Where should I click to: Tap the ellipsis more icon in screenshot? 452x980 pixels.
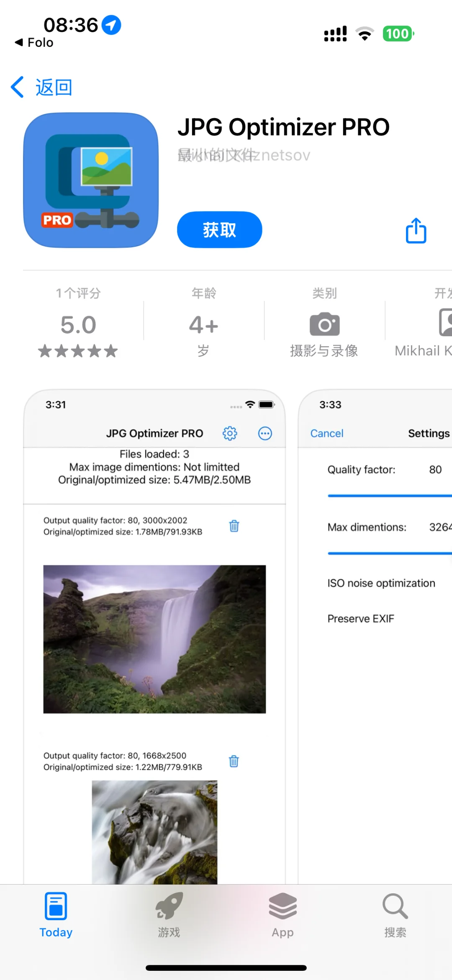tap(265, 433)
